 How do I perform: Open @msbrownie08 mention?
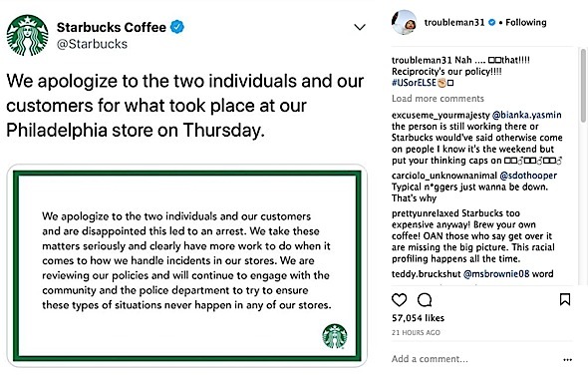(x=496, y=274)
